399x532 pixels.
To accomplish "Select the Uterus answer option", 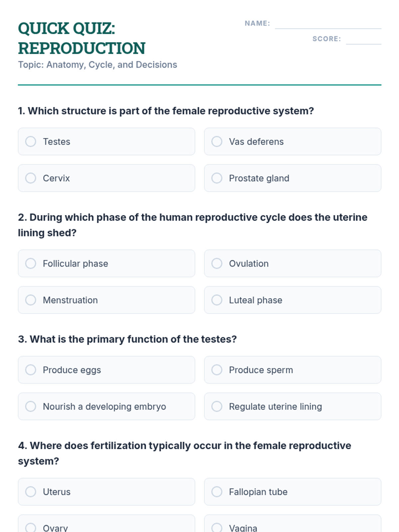I will (x=106, y=492).
